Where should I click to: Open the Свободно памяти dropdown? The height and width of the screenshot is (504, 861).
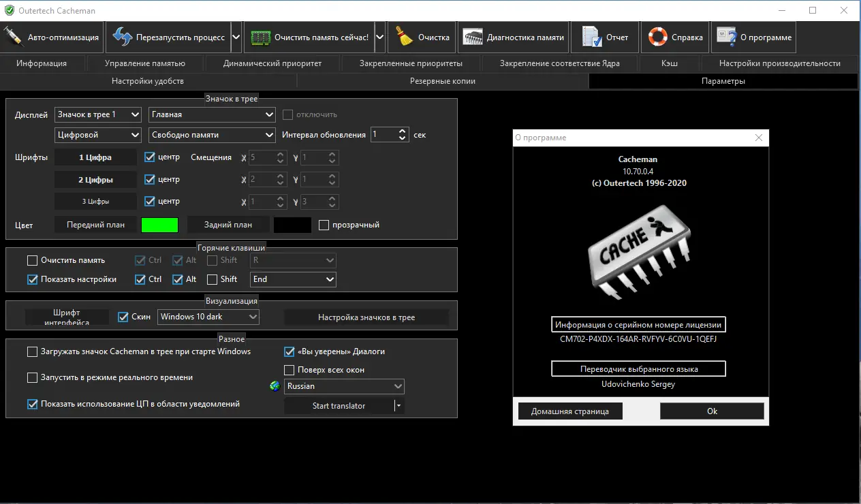[212, 135]
